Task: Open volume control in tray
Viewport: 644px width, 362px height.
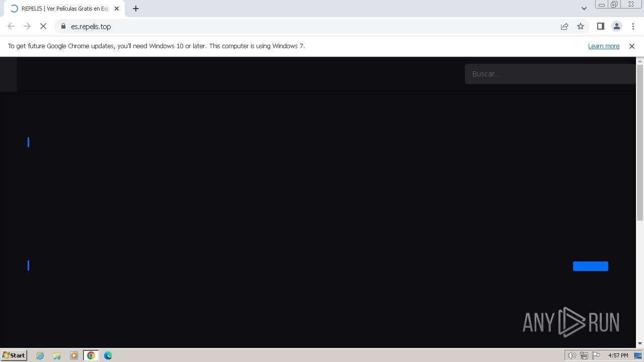Action: click(x=572, y=355)
